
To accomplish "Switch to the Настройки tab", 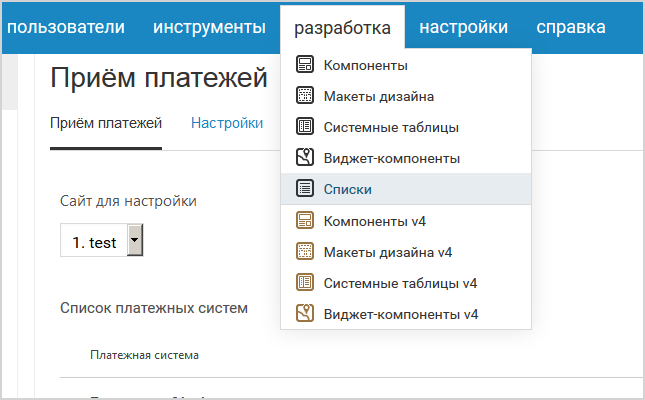I will coord(227,124).
